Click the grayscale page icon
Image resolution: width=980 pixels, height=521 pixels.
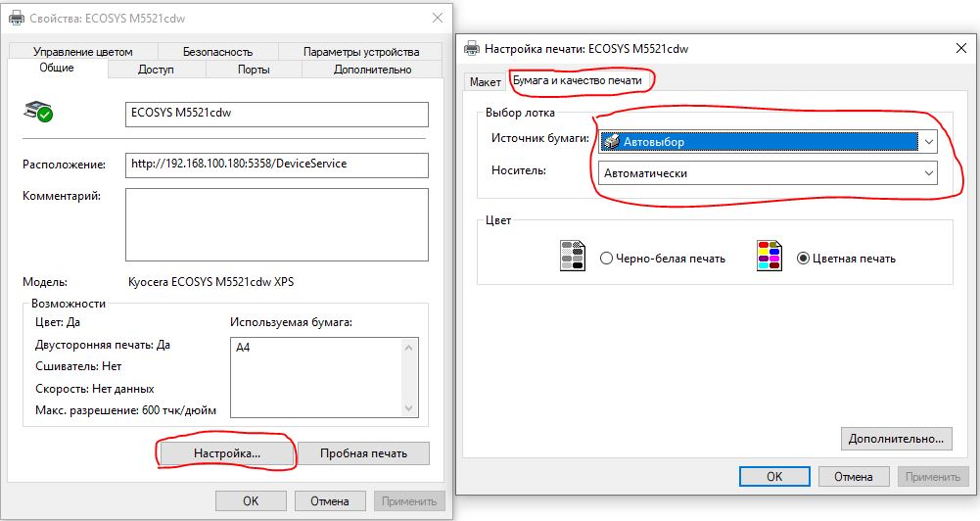572,256
